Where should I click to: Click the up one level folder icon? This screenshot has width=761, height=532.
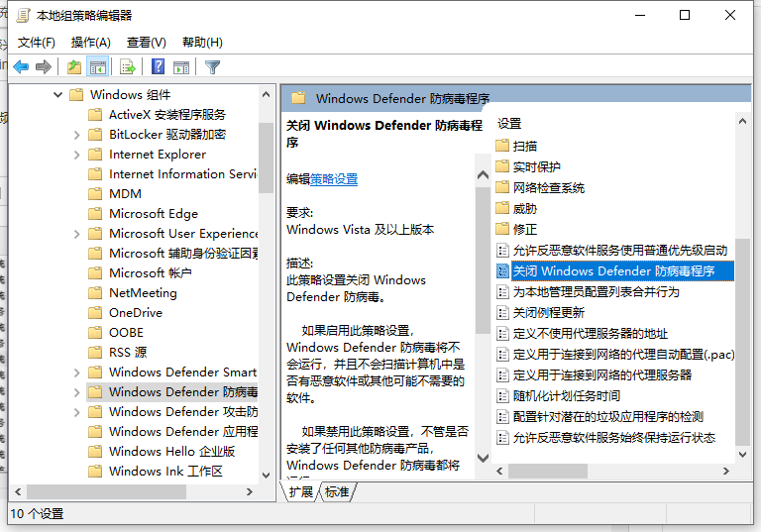pos(74,67)
